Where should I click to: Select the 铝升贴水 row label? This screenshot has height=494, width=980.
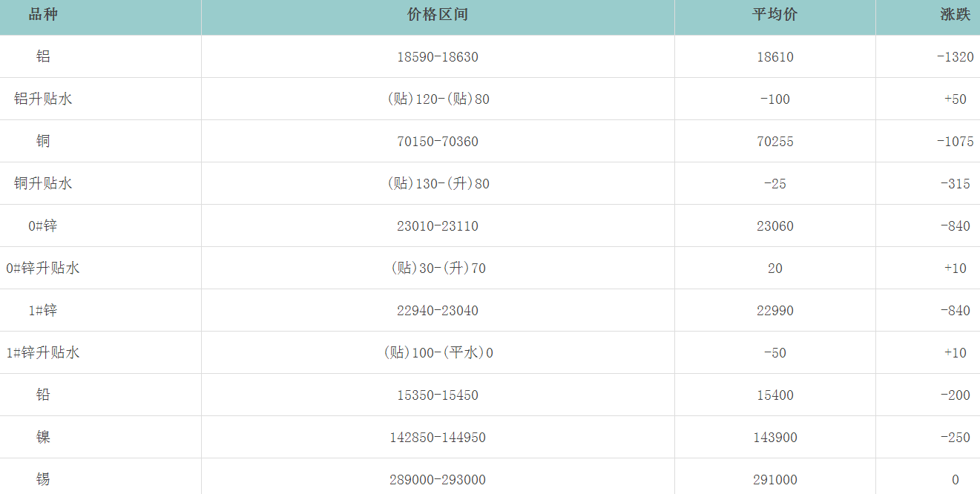43,99
